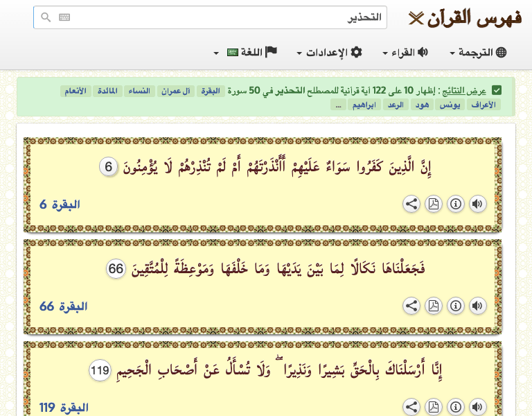Image resolution: width=532 pixels, height=416 pixels.
Task: Filter results by سورة البقرة tag
Action: tap(211, 91)
